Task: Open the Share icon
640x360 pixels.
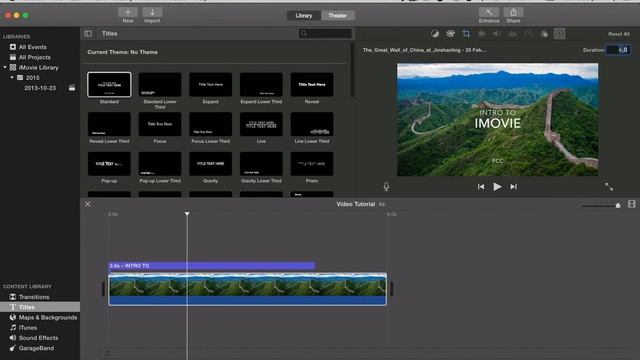Action: coord(513,12)
